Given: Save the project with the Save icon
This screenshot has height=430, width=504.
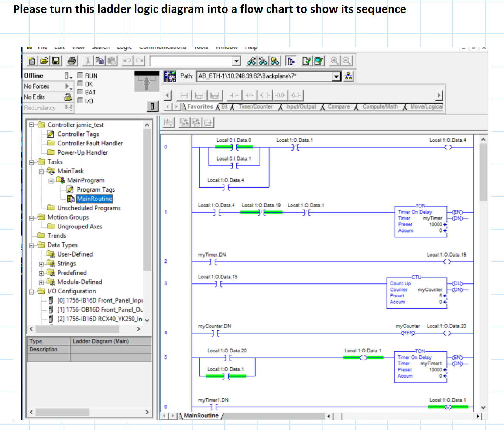Looking at the screenshot, I should [56, 61].
